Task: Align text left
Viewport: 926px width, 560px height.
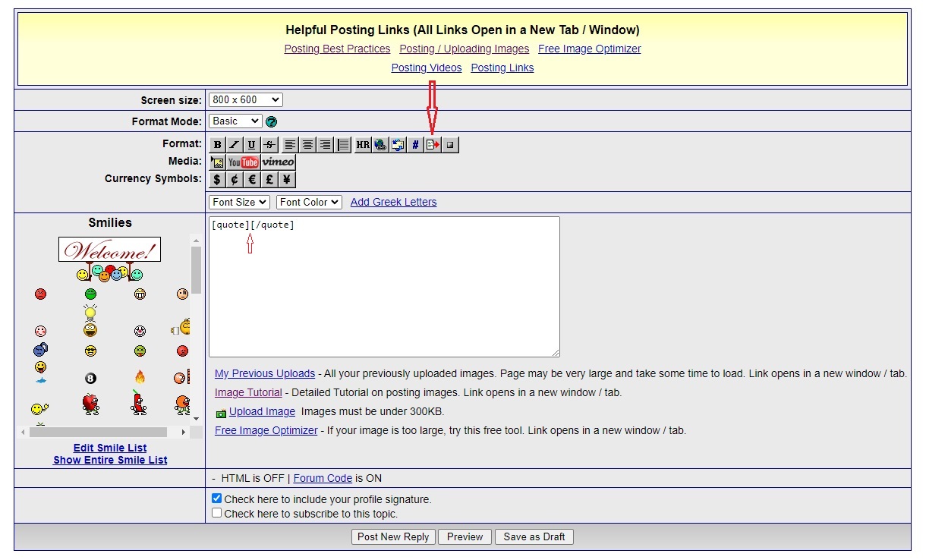Action: pos(290,144)
